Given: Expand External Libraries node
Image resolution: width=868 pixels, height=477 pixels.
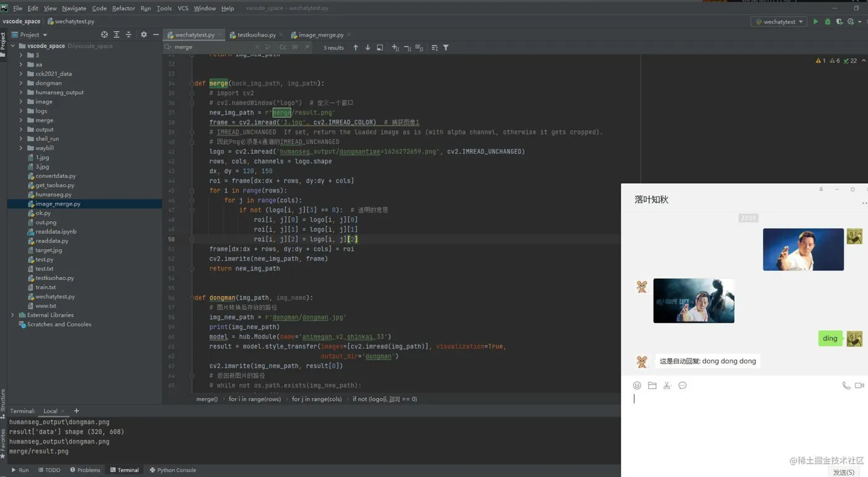Looking at the screenshot, I should 13,315.
